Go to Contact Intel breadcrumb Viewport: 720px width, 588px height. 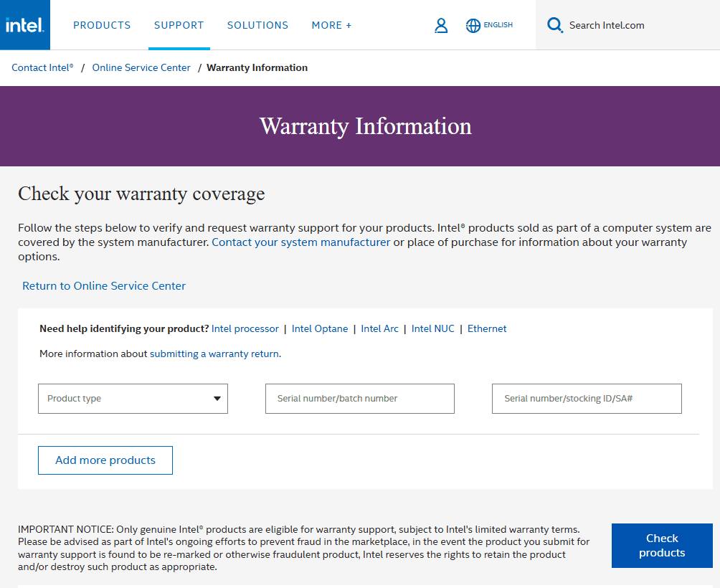(42, 67)
